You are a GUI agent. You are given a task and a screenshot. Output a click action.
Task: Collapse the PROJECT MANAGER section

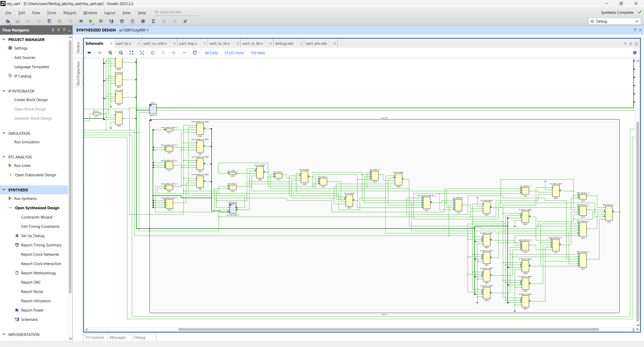tap(4, 39)
